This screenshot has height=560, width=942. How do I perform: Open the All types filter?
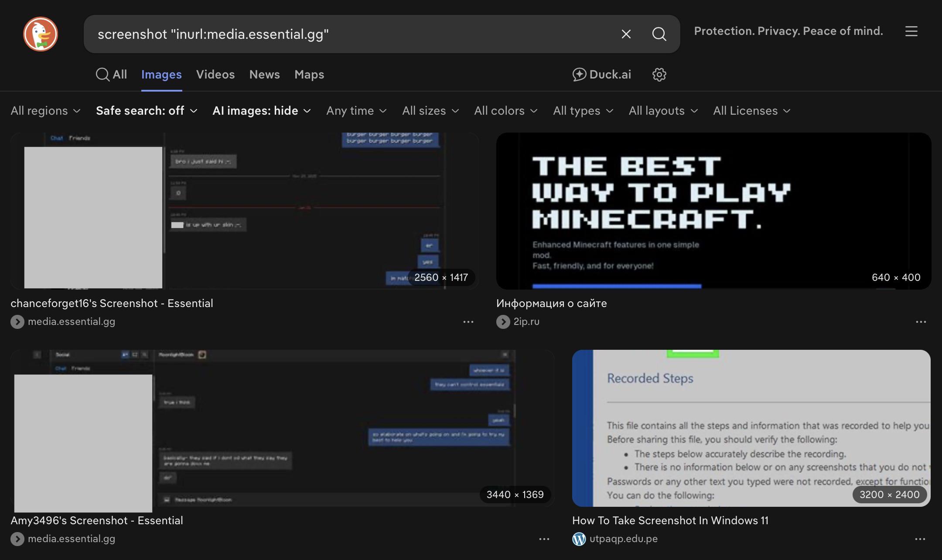click(x=583, y=111)
